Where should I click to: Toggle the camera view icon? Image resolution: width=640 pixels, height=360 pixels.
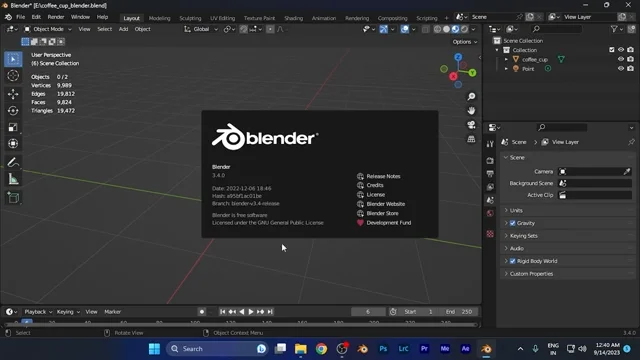(471, 125)
